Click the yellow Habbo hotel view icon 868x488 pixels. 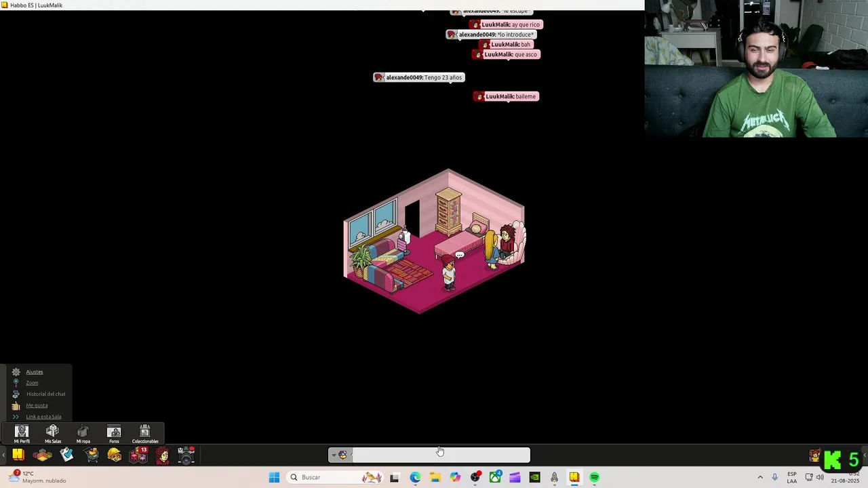(18, 455)
